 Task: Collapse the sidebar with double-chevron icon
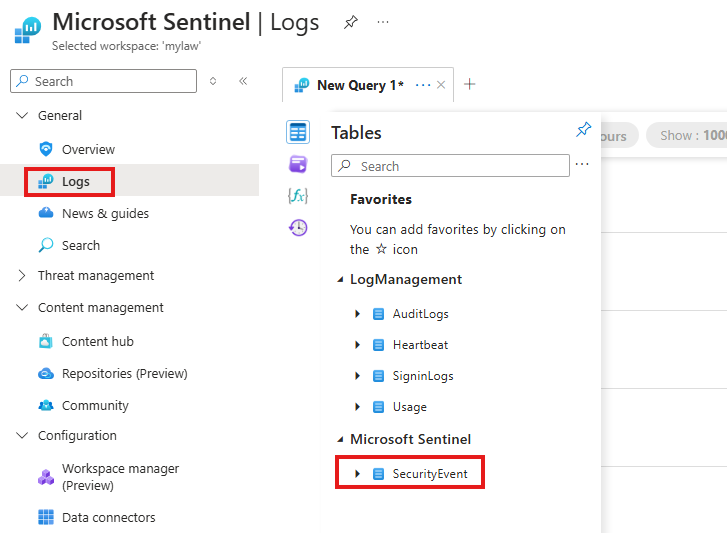click(243, 81)
